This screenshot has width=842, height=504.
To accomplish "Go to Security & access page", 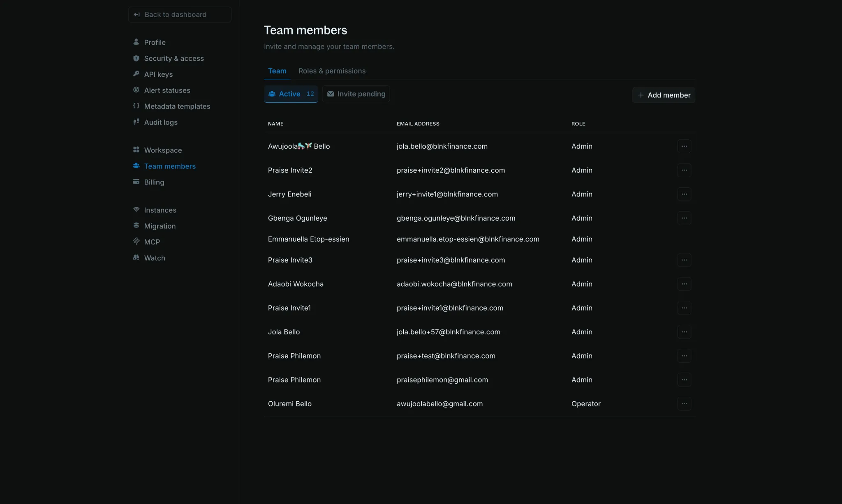I will click(x=174, y=58).
